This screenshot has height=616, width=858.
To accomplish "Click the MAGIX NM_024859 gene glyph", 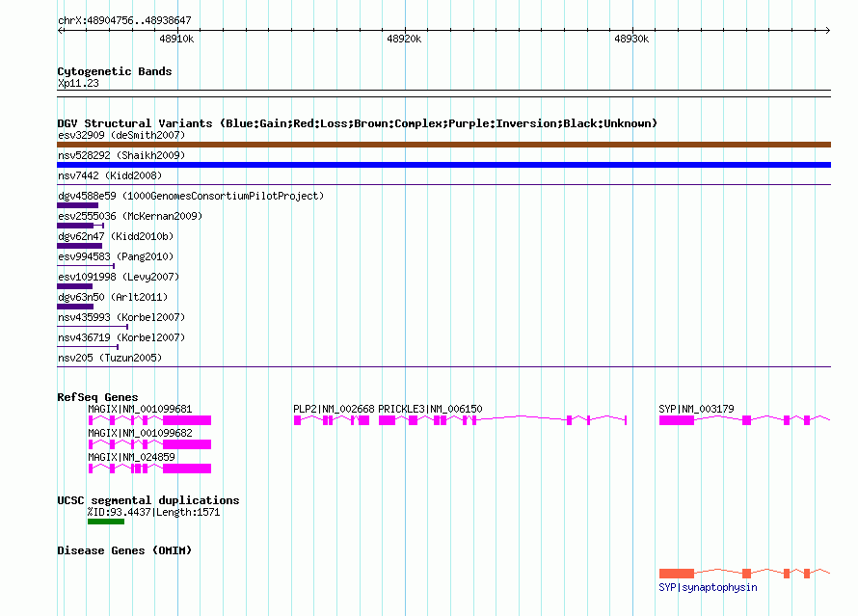I will click(x=150, y=469).
